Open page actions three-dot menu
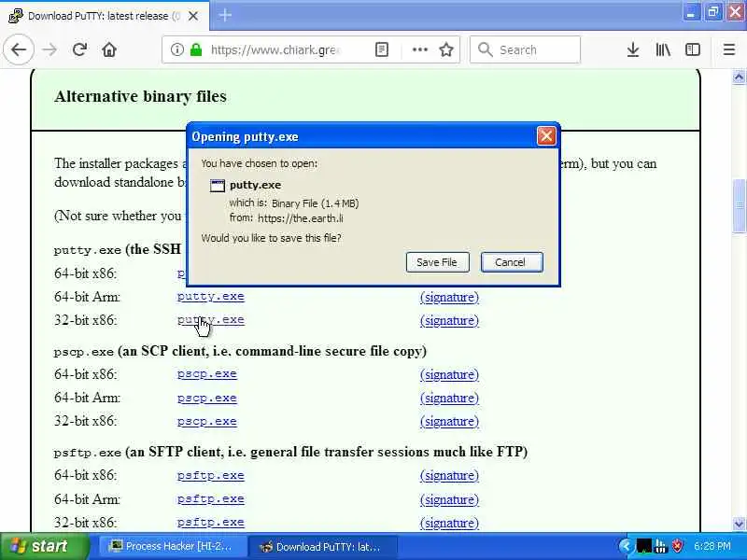This screenshot has width=747, height=560. (419, 49)
